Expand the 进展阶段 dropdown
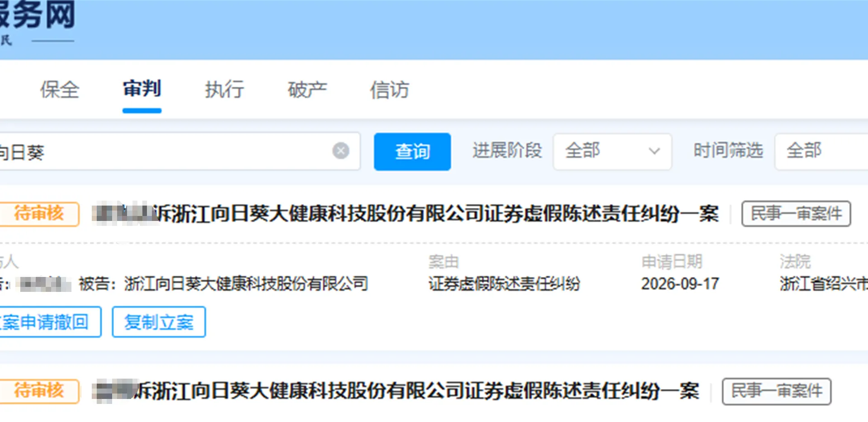 612,151
